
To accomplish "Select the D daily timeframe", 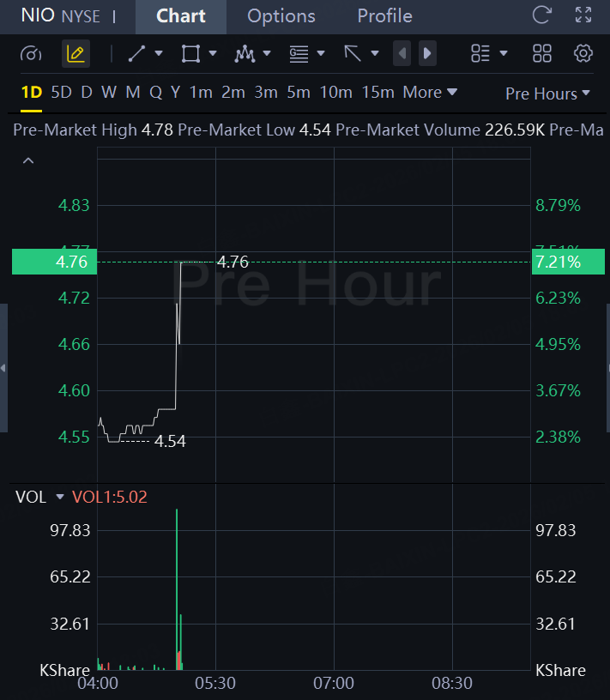I will pyautogui.click(x=87, y=93).
